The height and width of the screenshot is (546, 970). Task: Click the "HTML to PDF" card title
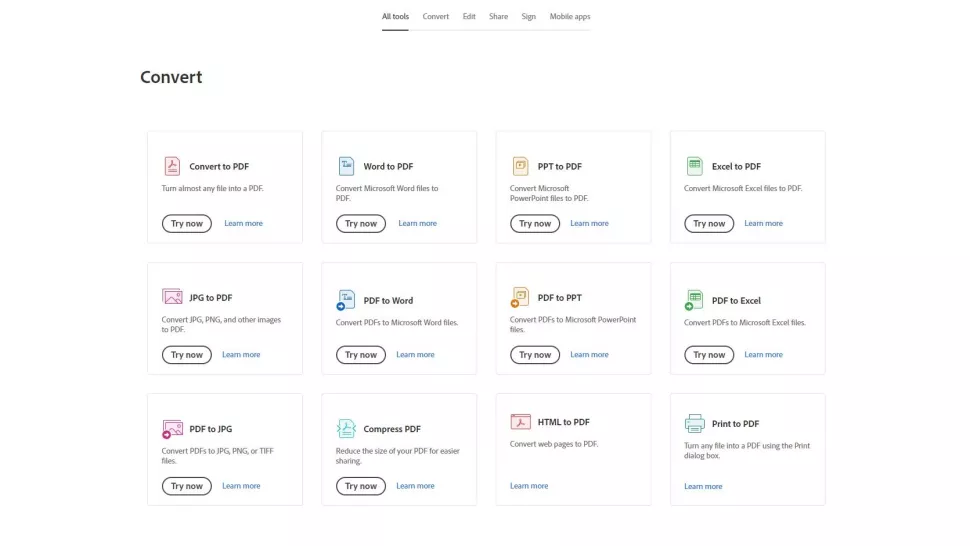pos(564,422)
